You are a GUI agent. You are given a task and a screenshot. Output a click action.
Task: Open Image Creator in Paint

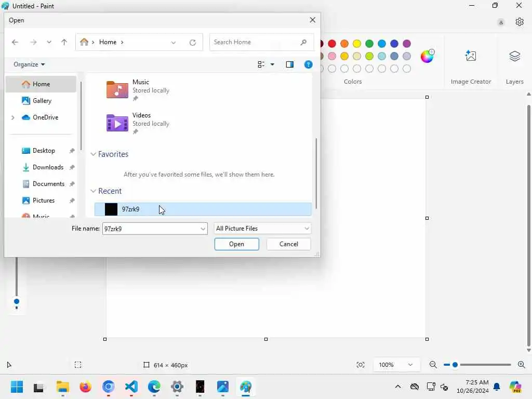click(471, 56)
